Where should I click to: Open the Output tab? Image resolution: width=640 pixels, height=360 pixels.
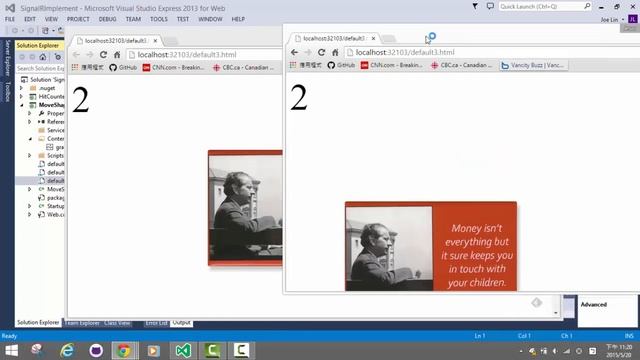181,323
